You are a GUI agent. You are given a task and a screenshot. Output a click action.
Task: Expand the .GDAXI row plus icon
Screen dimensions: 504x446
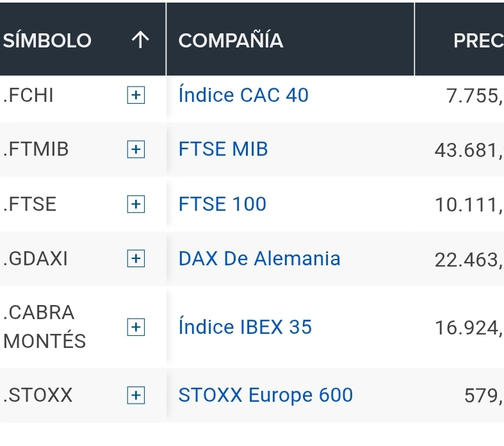point(135,259)
